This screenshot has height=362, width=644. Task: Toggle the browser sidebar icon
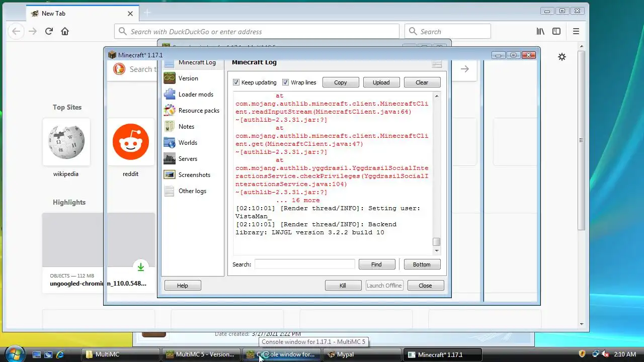pos(556,31)
